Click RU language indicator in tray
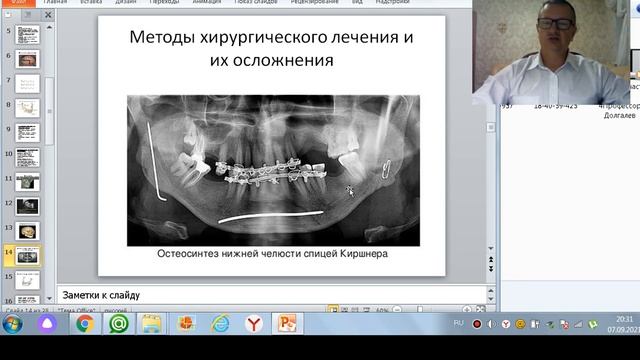Screen dimensions: 640x360 459,323
